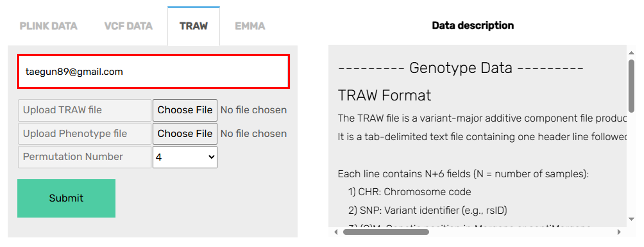
Task: Switch to the PLINK DATA tab
Action: coord(48,26)
